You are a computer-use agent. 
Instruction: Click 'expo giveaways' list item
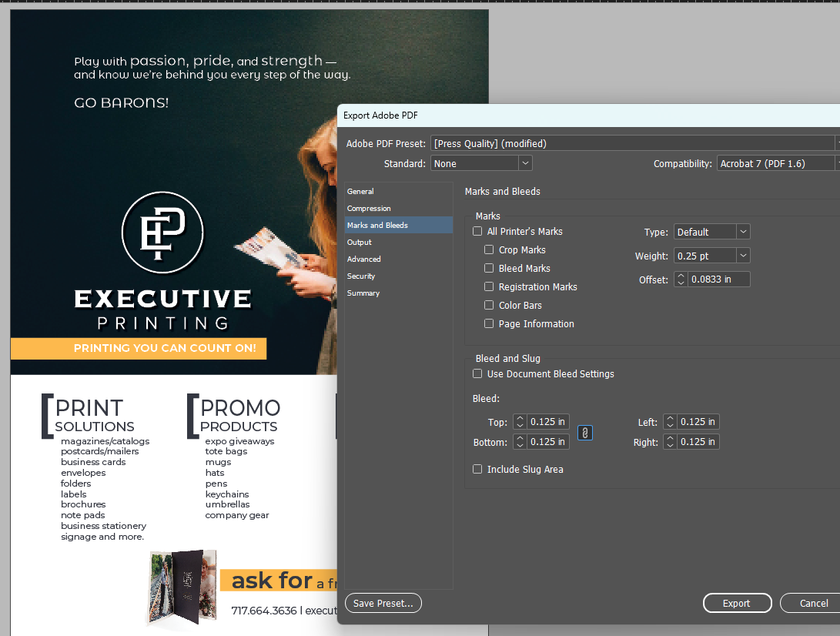point(239,441)
